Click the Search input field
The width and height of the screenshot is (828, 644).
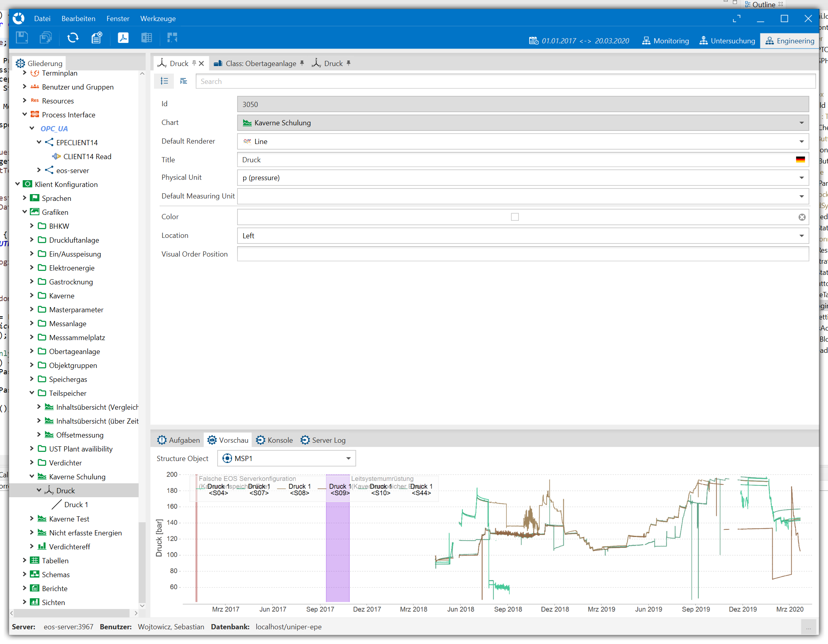(505, 81)
